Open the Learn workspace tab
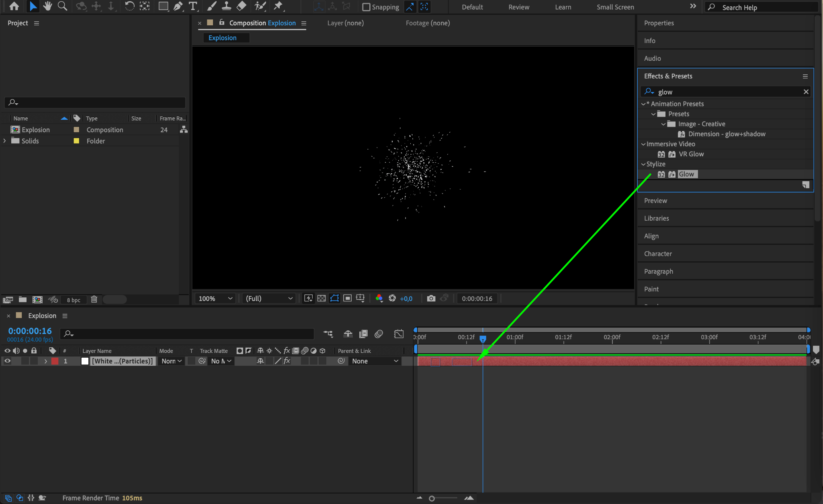Image resolution: width=823 pixels, height=504 pixels. coord(563,7)
